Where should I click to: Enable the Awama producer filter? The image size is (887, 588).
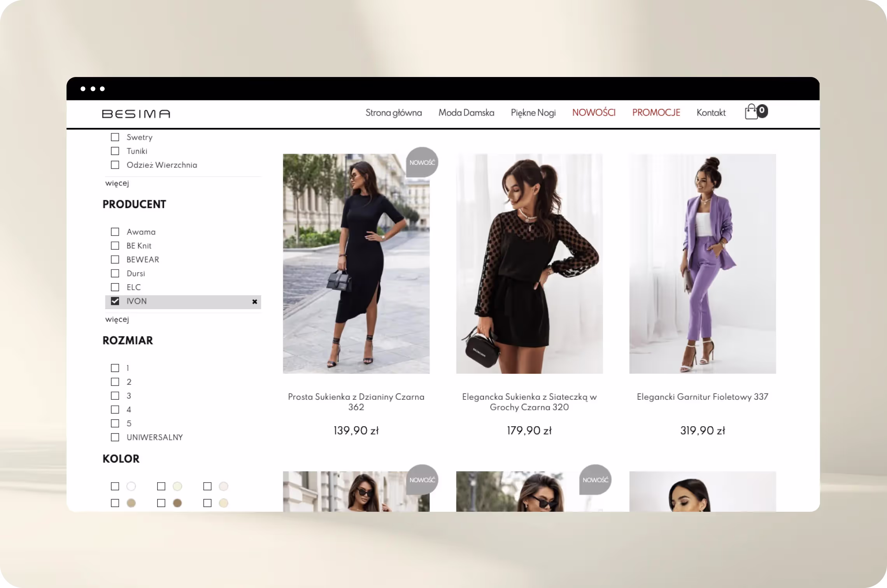[115, 232]
